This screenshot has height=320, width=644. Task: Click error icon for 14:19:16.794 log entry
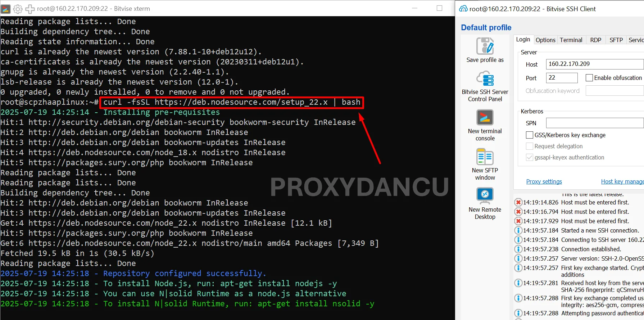tap(518, 212)
